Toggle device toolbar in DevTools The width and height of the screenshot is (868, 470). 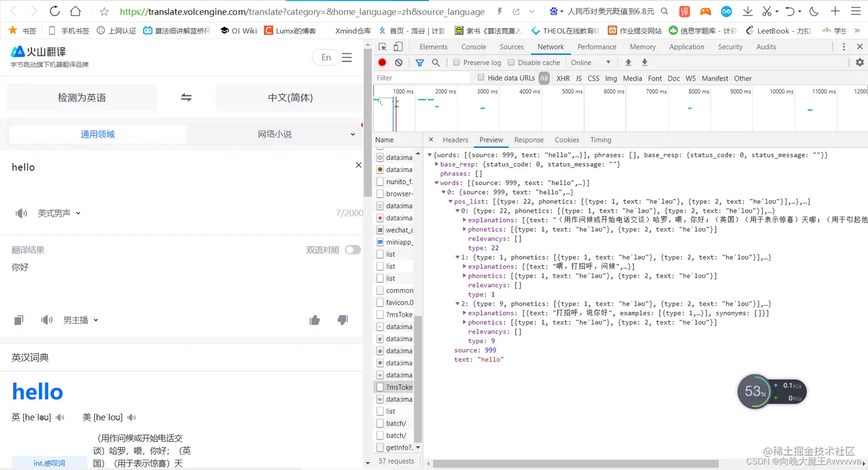pyautogui.click(x=398, y=47)
